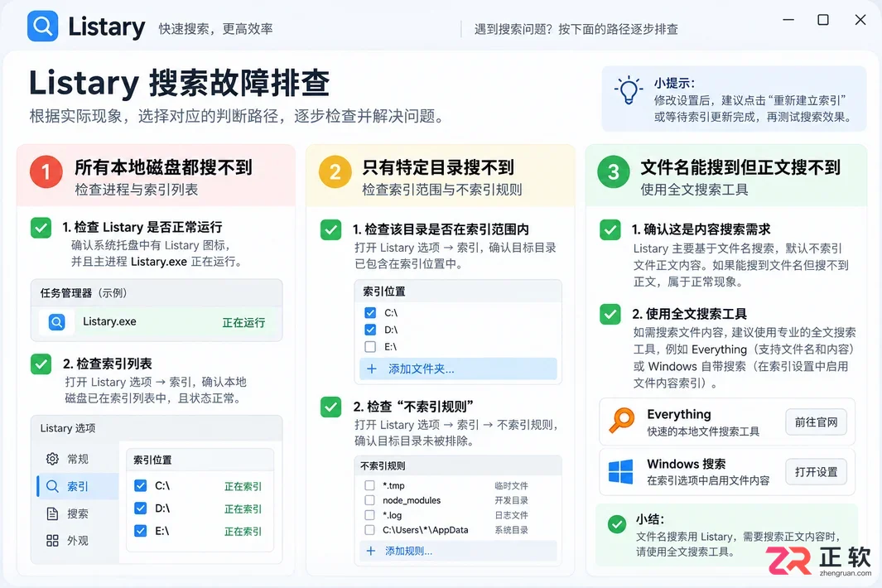Click the green check circle beside 小结
This screenshot has width=882, height=588.
pyautogui.click(x=617, y=524)
